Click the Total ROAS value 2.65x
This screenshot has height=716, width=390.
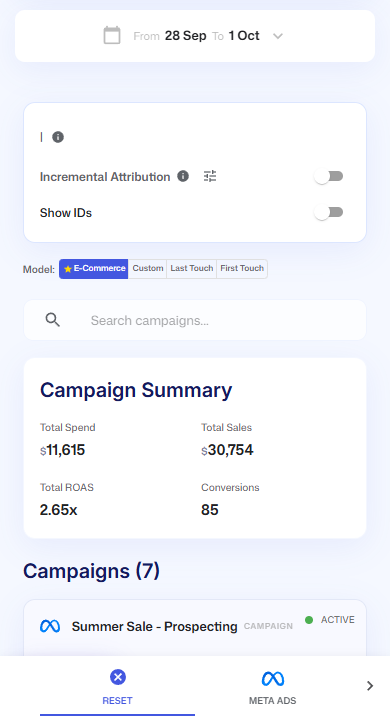click(58, 510)
